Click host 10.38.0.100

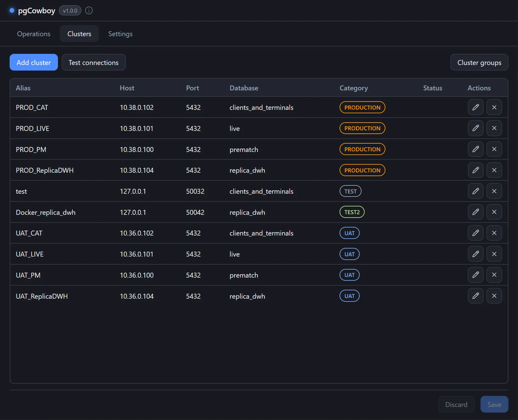[137, 149]
